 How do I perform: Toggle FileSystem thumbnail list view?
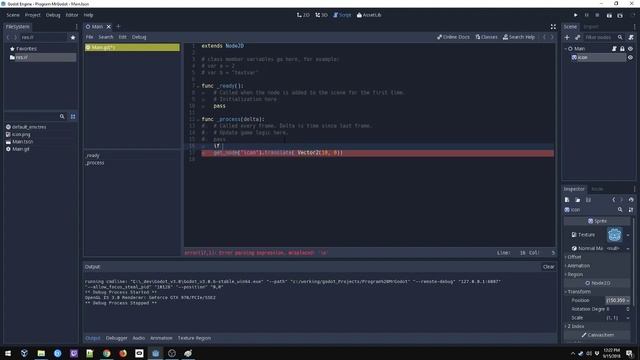[x=73, y=117]
